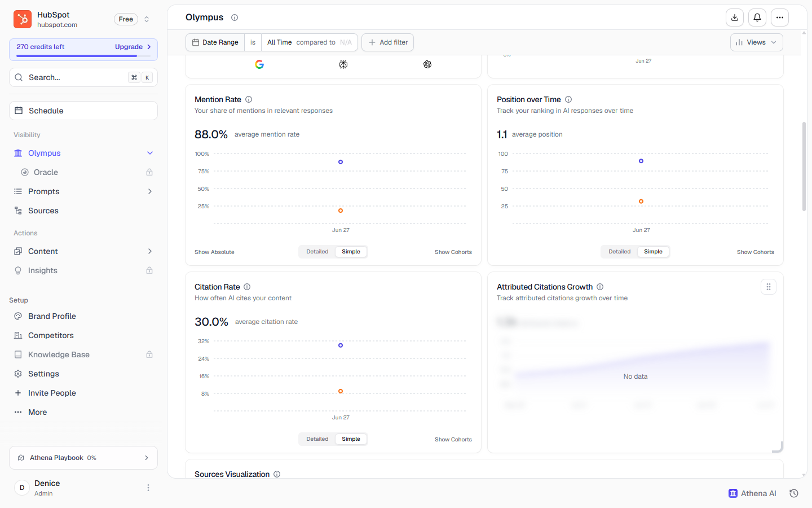Open the Athena AI assistant
The image size is (812, 508).
[752, 493]
